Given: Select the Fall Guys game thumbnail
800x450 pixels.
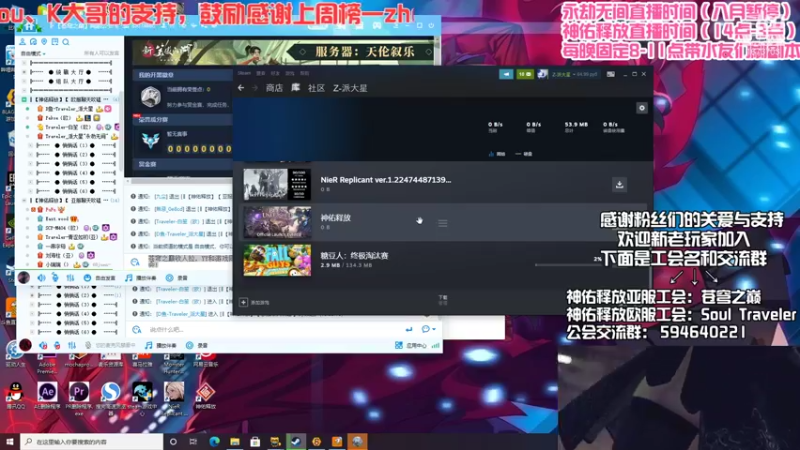Looking at the screenshot, I should [x=277, y=260].
